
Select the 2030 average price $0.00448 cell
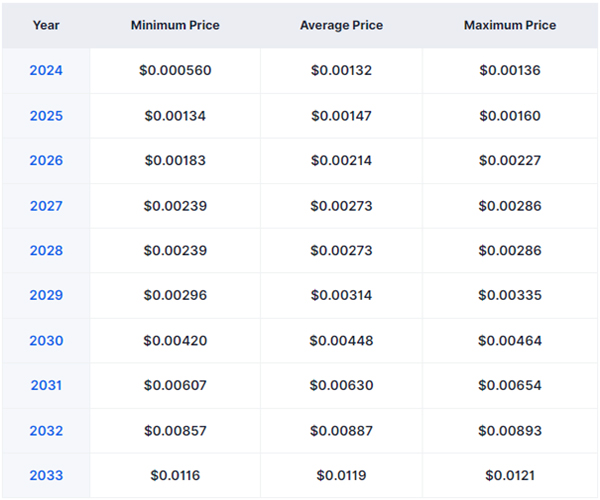point(341,340)
